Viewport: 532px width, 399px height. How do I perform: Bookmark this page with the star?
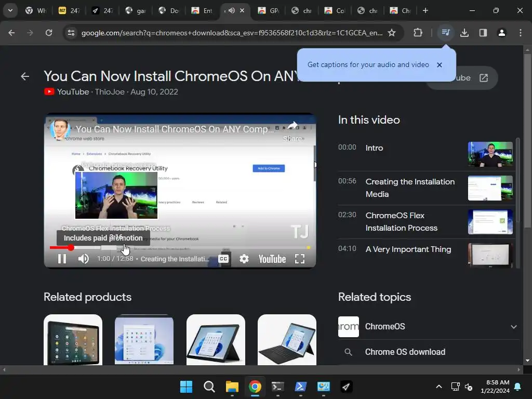[x=392, y=33]
